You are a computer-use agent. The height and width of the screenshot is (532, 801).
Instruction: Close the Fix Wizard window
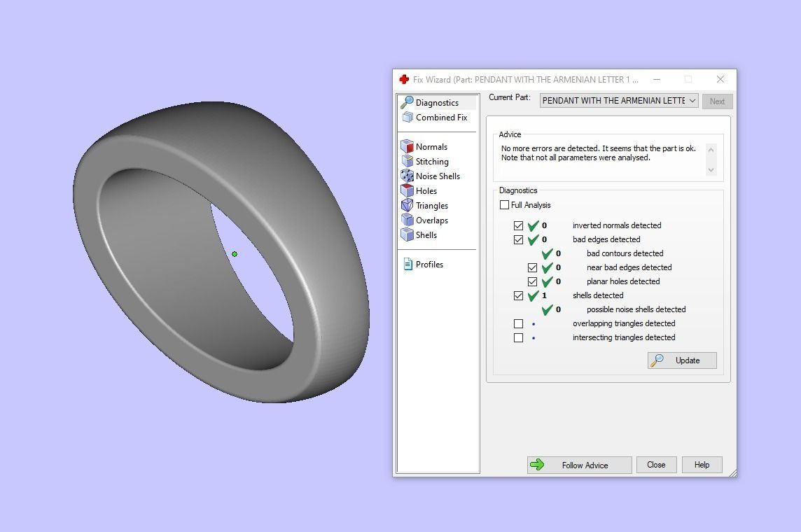pos(720,79)
